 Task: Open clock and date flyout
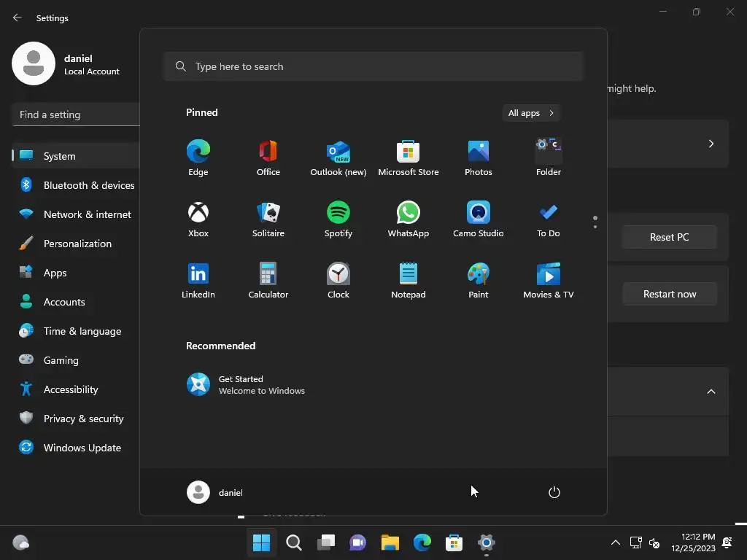693,542
